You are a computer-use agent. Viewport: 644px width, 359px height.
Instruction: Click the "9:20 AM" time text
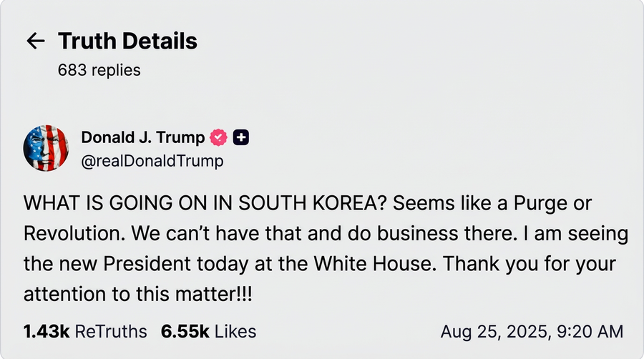[593, 332]
